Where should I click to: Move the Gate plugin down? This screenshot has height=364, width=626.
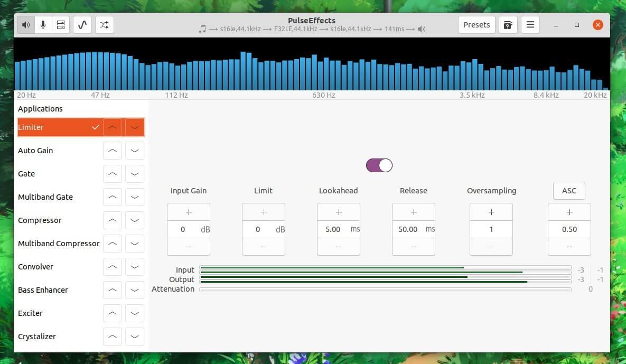click(134, 173)
